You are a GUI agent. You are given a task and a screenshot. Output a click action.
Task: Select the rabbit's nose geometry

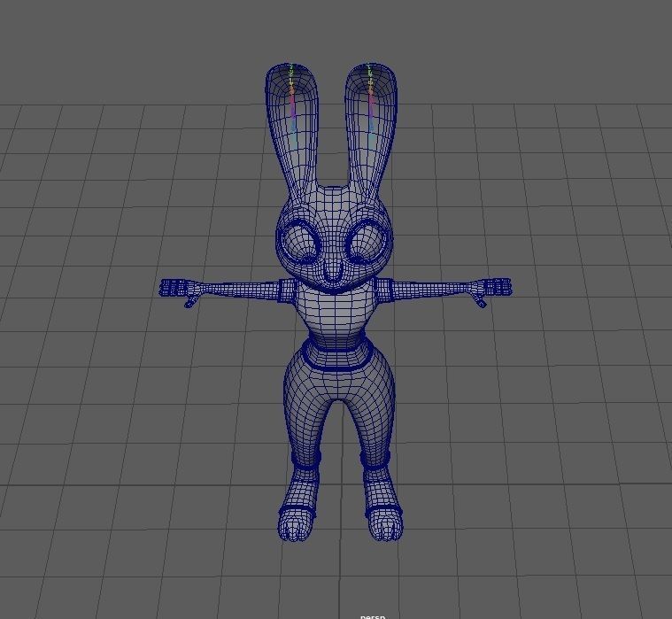coord(334,272)
